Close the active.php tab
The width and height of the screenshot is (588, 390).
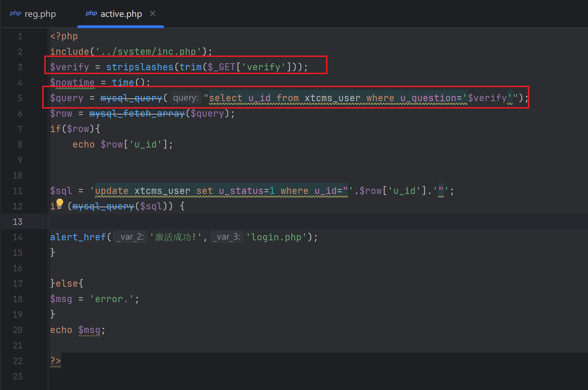tap(153, 13)
